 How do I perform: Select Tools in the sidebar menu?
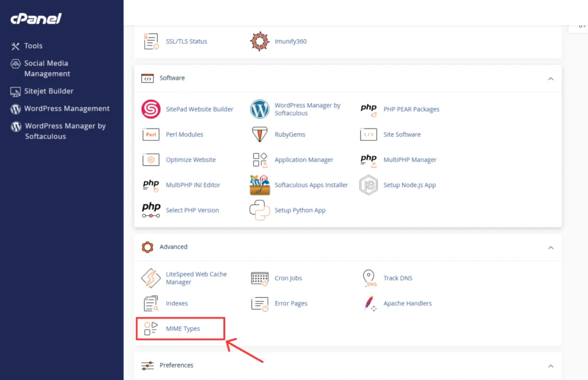[x=33, y=46]
